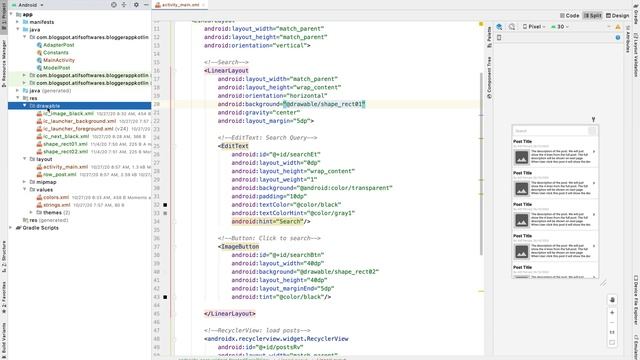Click the locate/select opened file target icon

114,5
